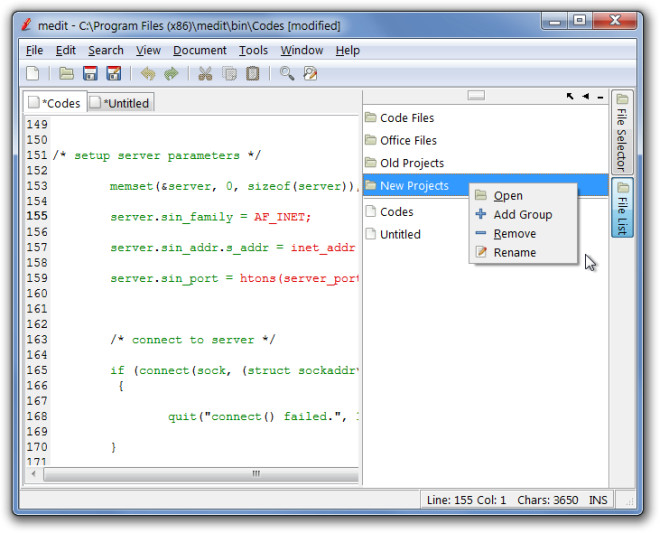Select the Office Files group

click(485, 140)
